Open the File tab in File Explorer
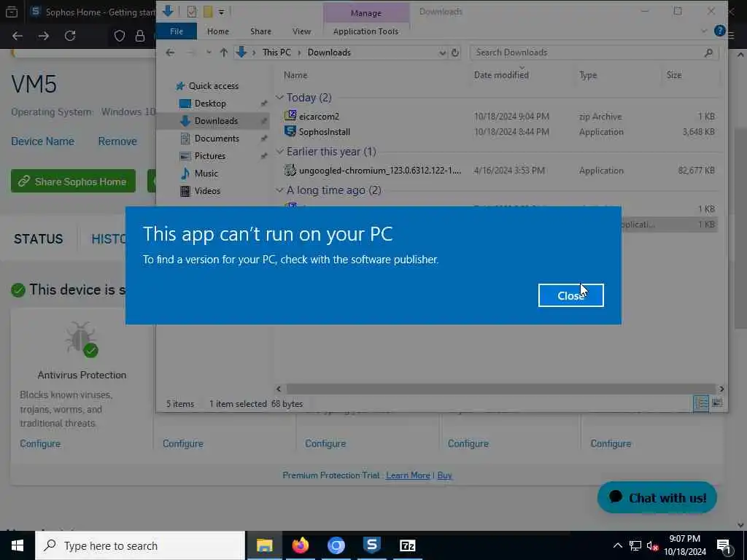 pos(177,31)
